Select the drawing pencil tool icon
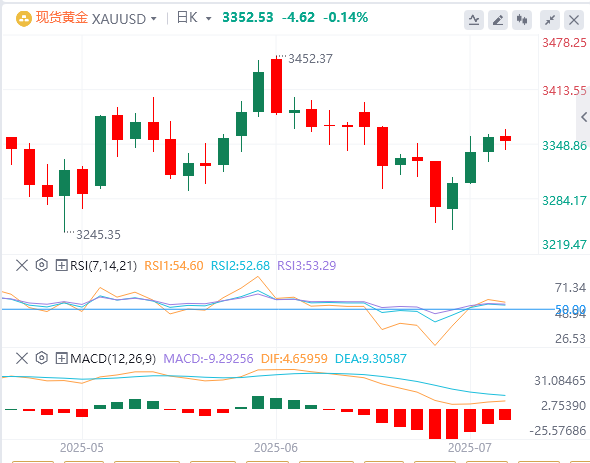 (497, 20)
